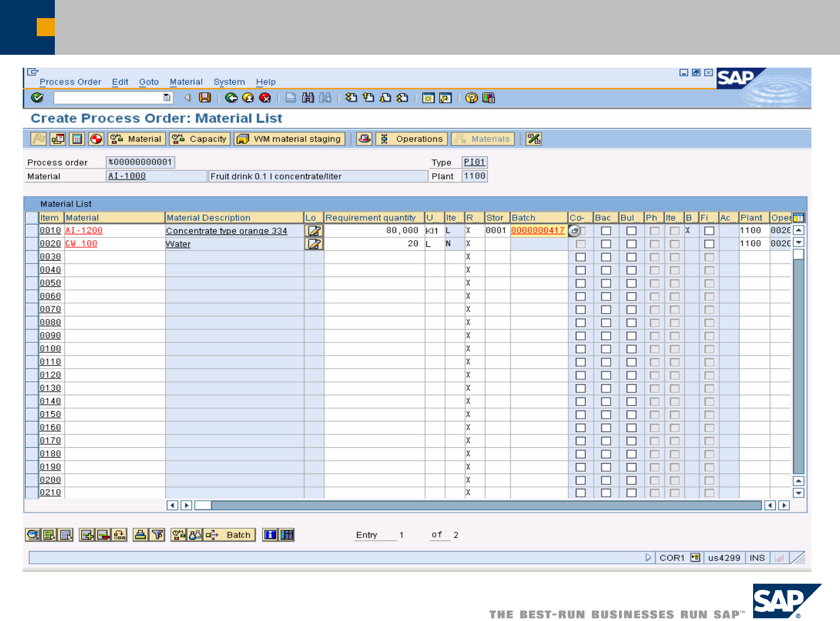Click the red Cancel icon
This screenshot has width=840, height=621.
(x=265, y=98)
